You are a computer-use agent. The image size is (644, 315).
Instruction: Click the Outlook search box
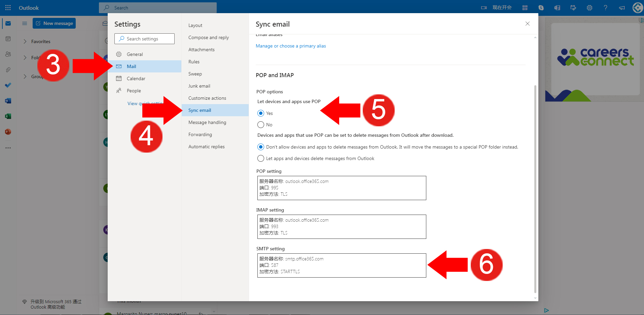[x=158, y=7]
